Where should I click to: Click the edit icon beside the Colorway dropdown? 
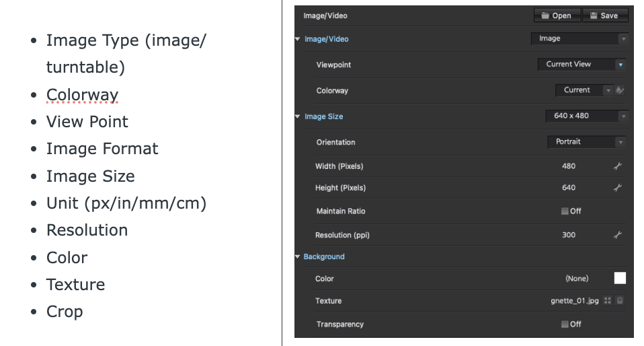[620, 90]
